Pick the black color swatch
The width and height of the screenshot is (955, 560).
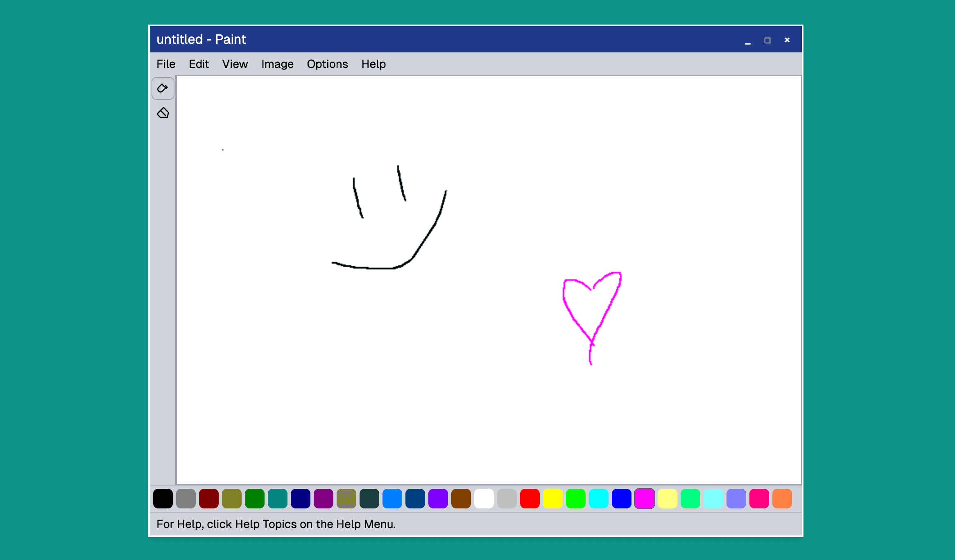163,498
